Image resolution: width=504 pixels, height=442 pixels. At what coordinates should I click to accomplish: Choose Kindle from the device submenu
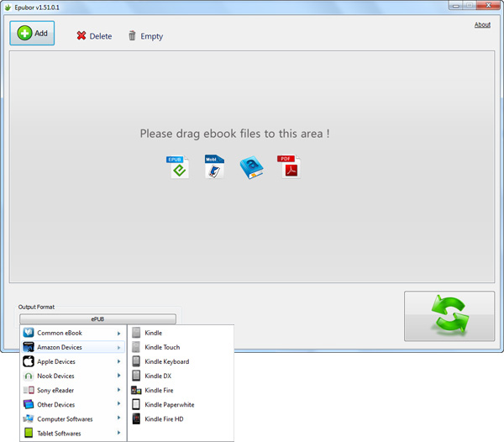click(x=181, y=333)
